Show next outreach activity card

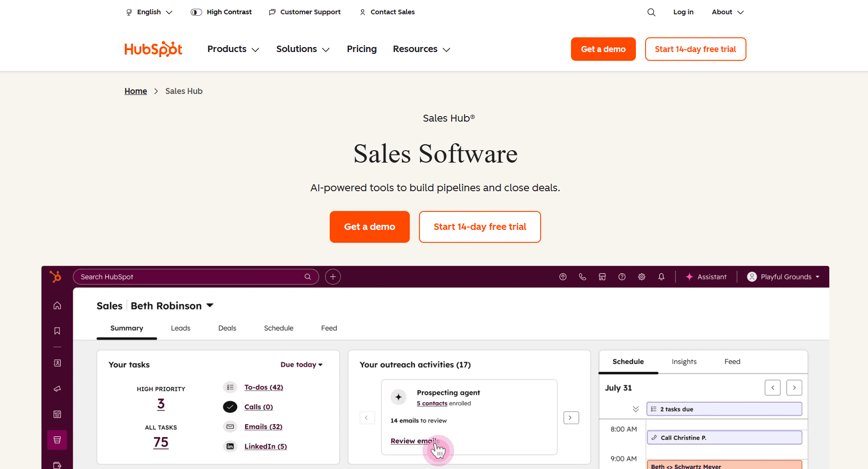(571, 418)
